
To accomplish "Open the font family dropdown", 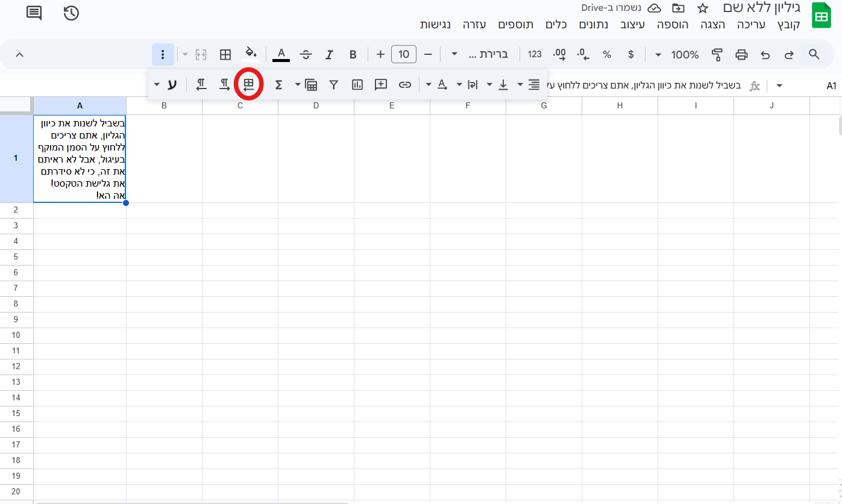I will point(480,55).
